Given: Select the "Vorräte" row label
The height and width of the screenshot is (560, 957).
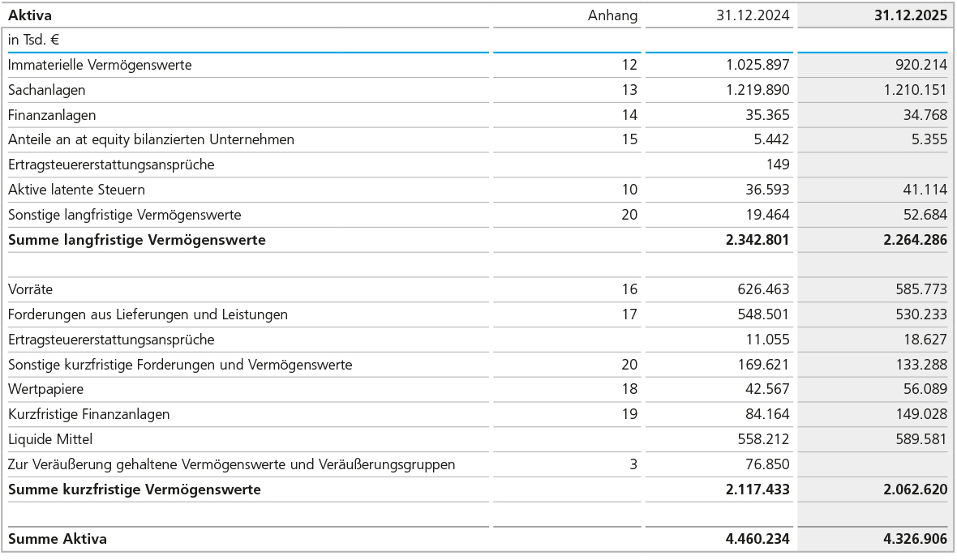Looking at the screenshot, I should (x=30, y=289).
